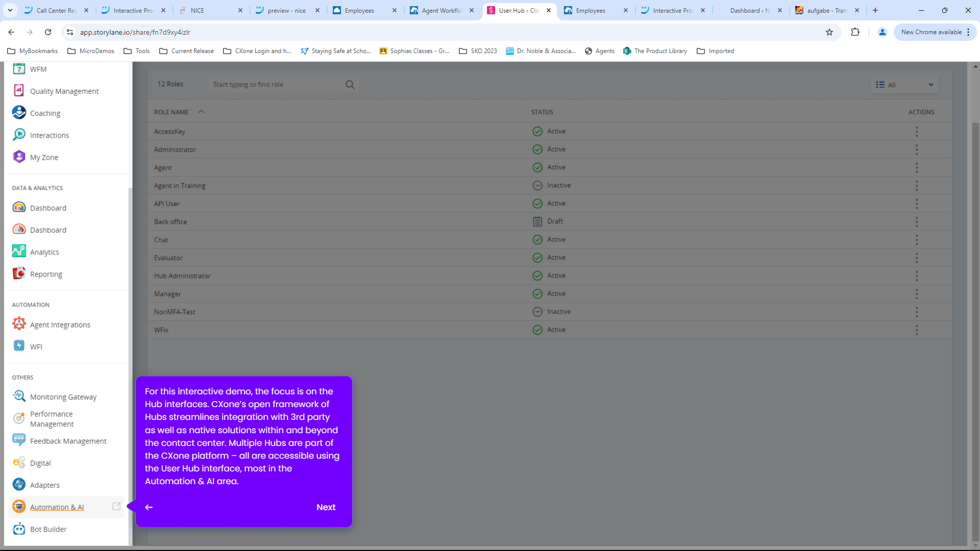Open actions menu for Back office role

(x=917, y=222)
